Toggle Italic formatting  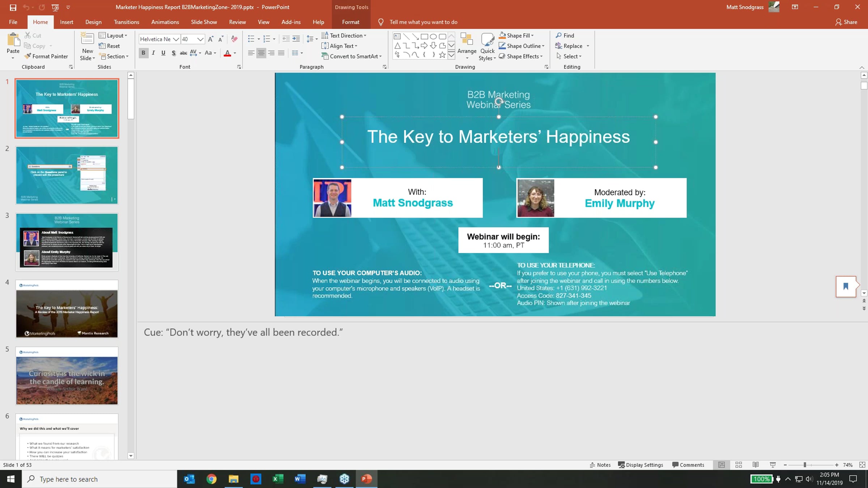tap(153, 53)
